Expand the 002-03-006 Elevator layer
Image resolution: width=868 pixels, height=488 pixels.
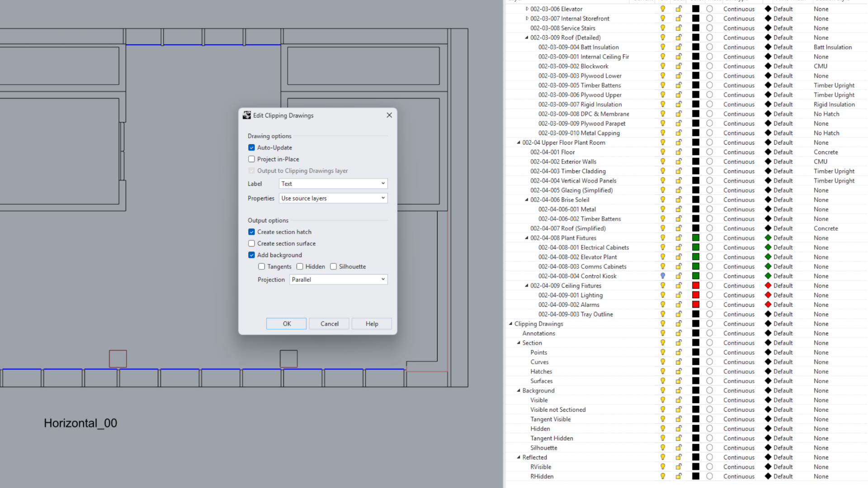point(527,9)
